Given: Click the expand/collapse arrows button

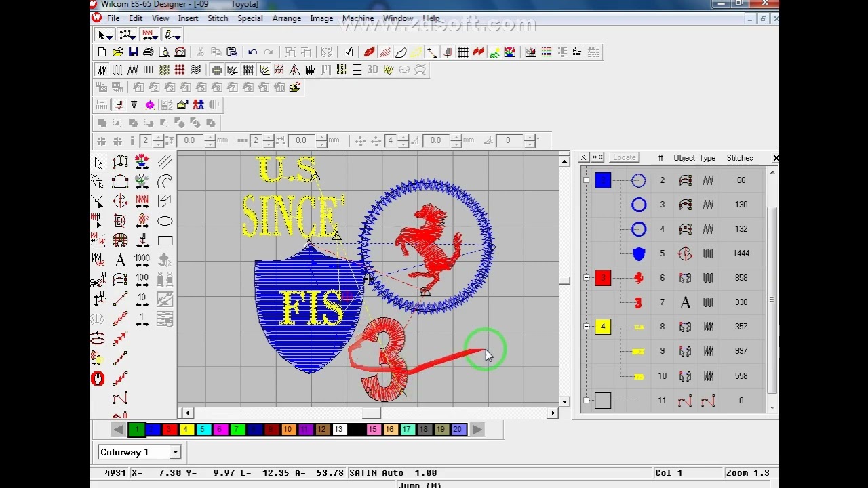Looking at the screenshot, I should pyautogui.click(x=597, y=157).
